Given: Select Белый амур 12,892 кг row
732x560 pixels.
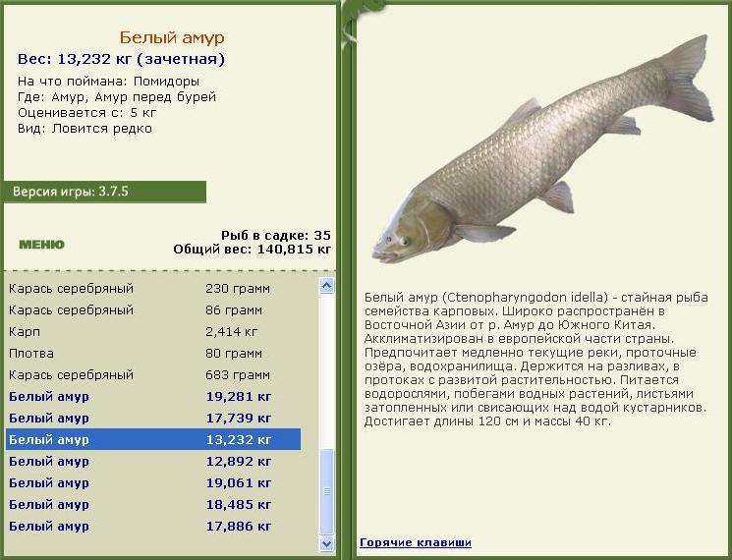Looking at the screenshot, I should (x=153, y=462).
